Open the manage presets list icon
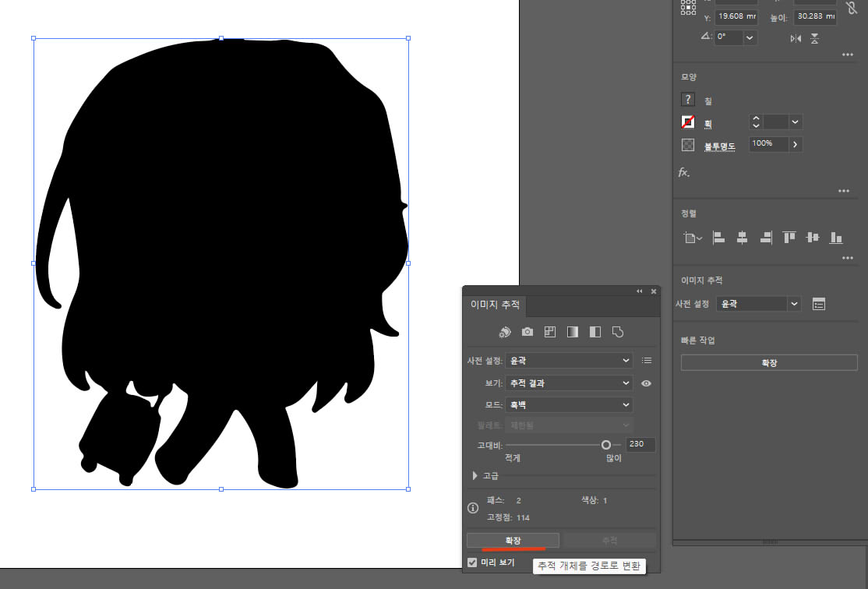868x589 pixels. click(647, 361)
